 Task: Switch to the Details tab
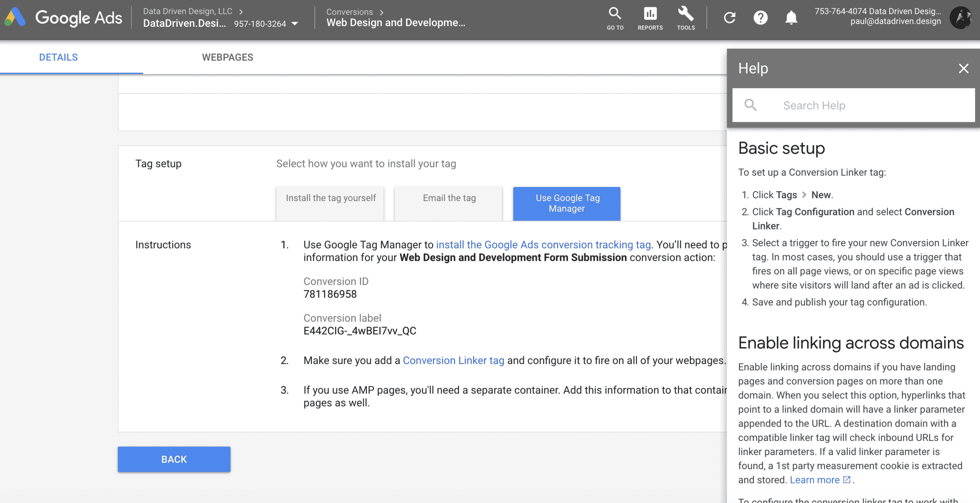58,57
